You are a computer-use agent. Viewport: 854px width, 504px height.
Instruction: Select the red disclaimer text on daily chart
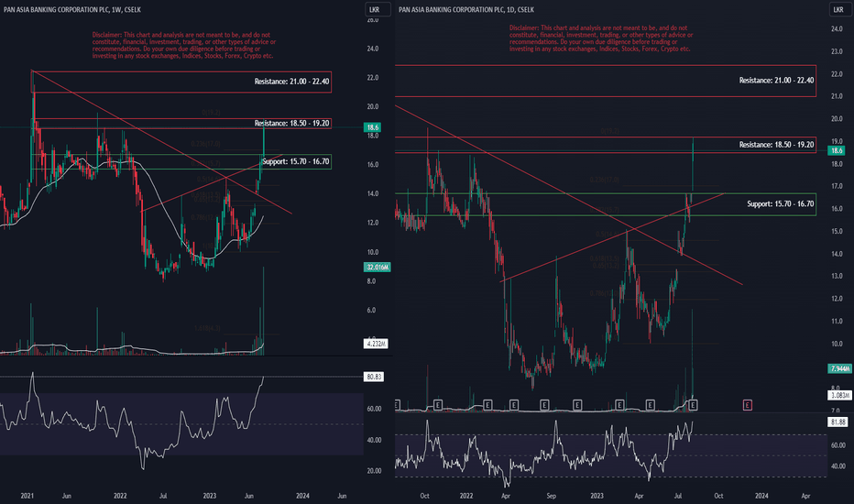tap(601, 38)
